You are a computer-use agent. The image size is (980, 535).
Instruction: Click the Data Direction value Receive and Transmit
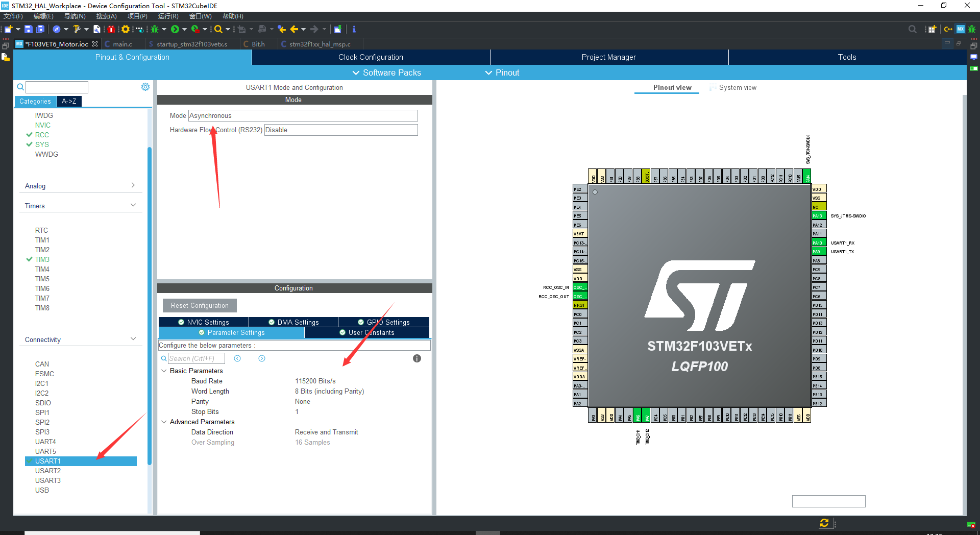tap(327, 432)
